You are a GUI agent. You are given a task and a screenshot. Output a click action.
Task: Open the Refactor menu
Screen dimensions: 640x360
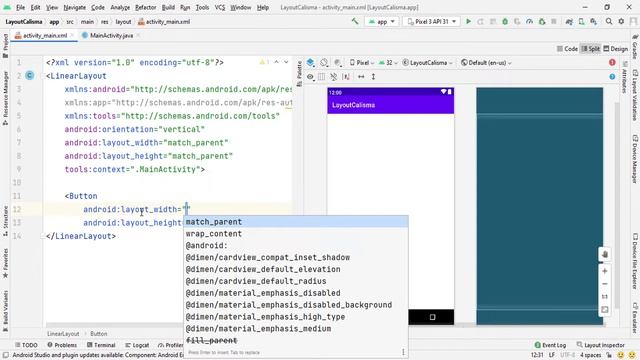pyautogui.click(x=146, y=7)
